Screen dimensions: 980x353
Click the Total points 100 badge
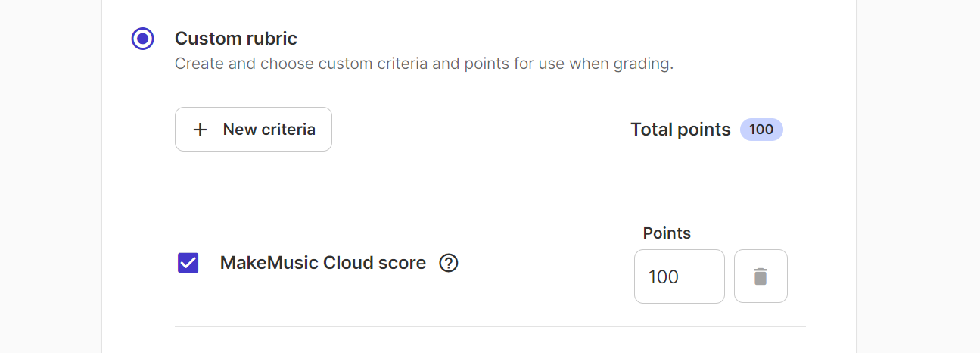click(761, 130)
